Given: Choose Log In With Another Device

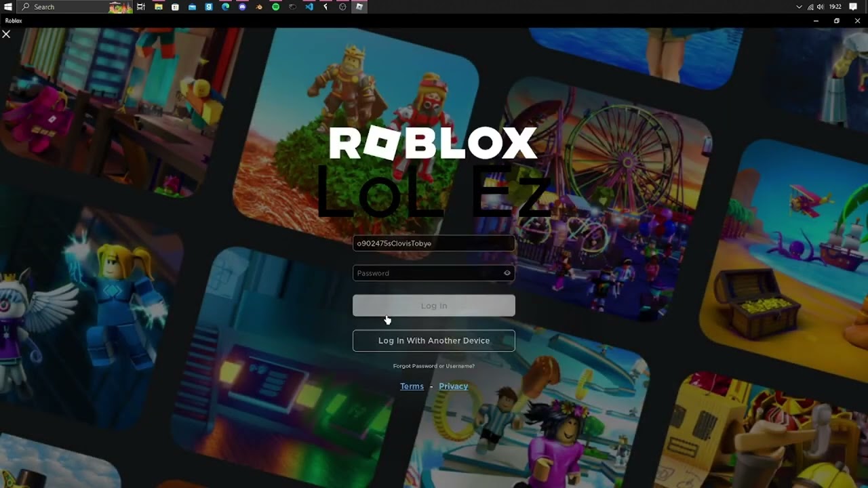Looking at the screenshot, I should (x=434, y=341).
